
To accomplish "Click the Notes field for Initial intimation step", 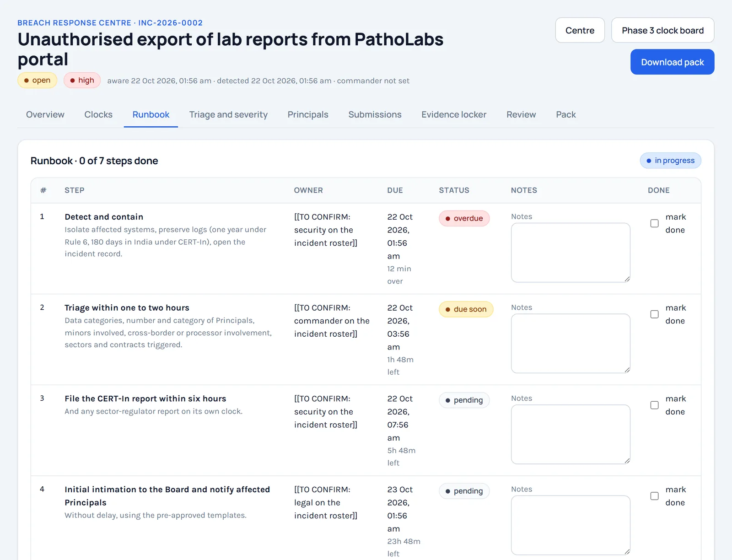I will 571,525.
